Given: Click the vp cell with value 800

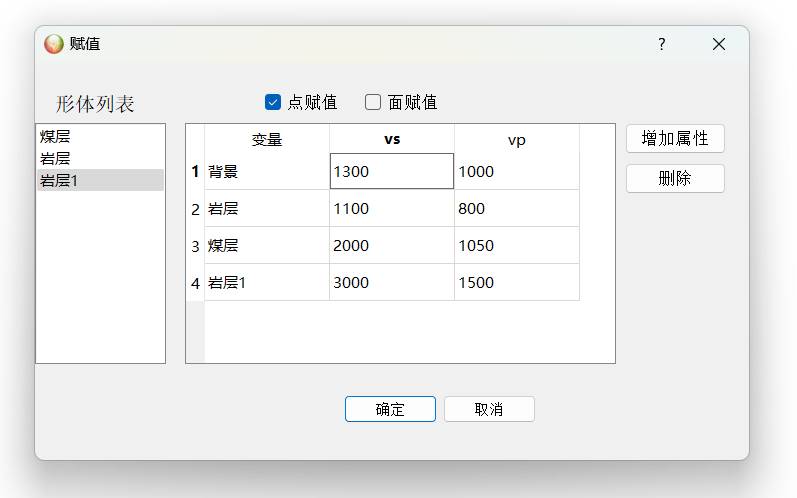Looking at the screenshot, I should tap(516, 209).
